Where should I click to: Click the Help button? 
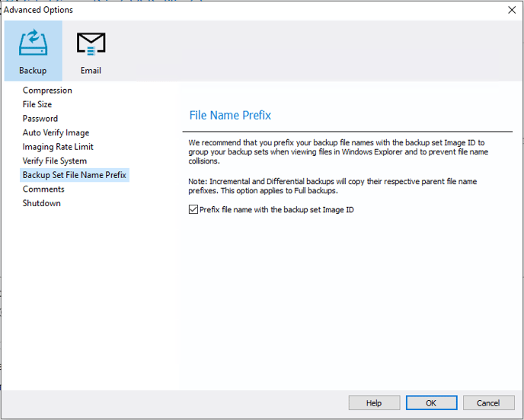pos(374,403)
